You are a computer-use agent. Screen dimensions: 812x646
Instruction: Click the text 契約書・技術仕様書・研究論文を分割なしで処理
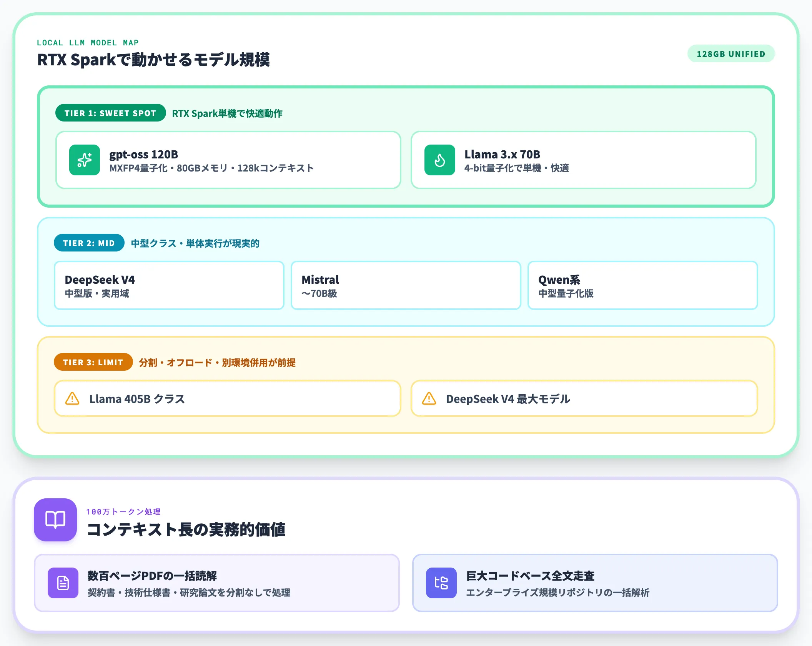(x=189, y=593)
